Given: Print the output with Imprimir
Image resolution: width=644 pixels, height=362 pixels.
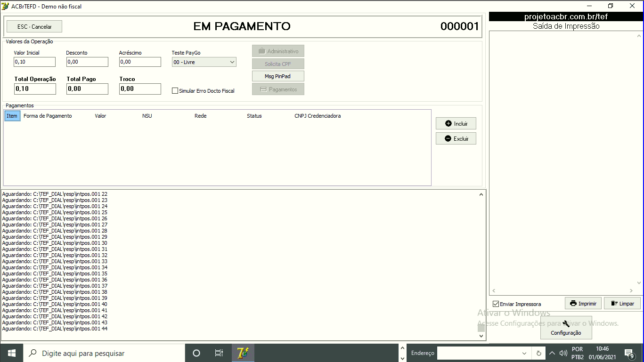Looking at the screenshot, I should click(583, 303).
